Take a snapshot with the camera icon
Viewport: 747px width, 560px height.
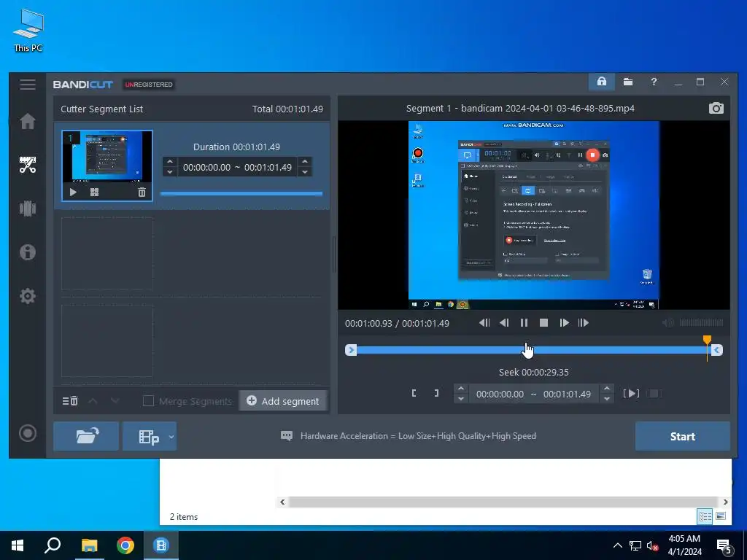(716, 108)
